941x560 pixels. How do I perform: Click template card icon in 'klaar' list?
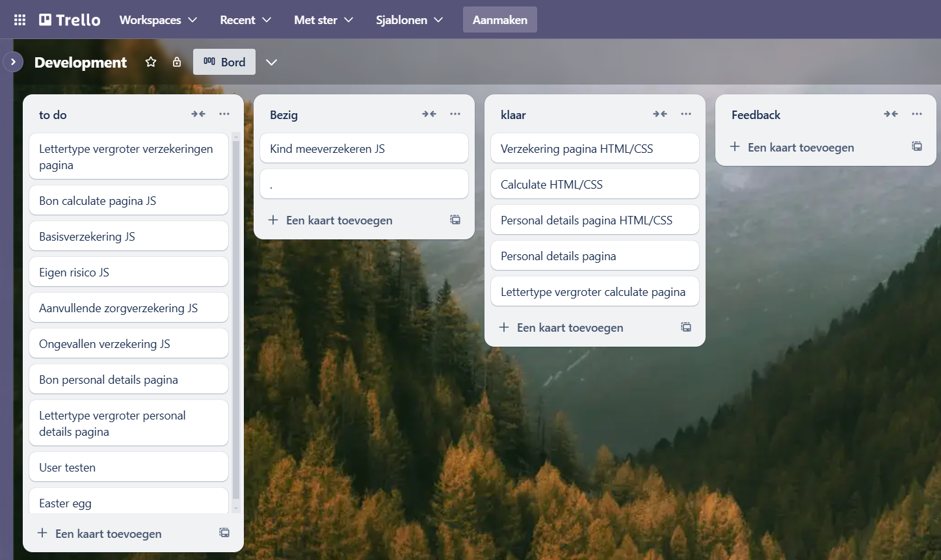[x=686, y=327]
